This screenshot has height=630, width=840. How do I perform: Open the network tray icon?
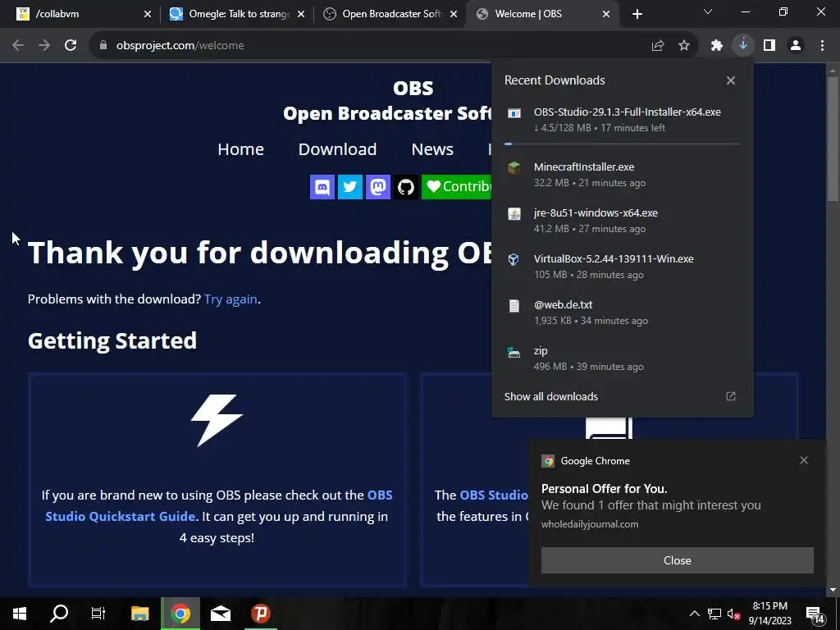point(714,614)
